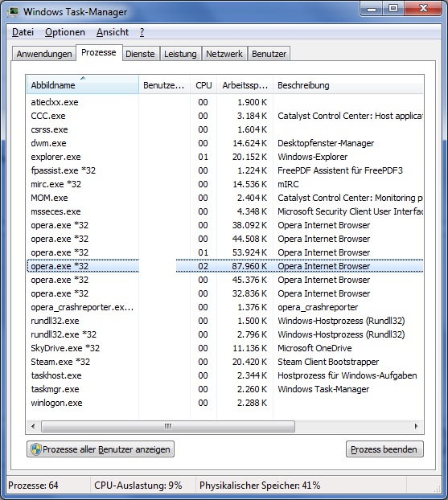Show the Benutzer tab
Image resolution: width=448 pixels, height=500 pixels.
[269, 54]
